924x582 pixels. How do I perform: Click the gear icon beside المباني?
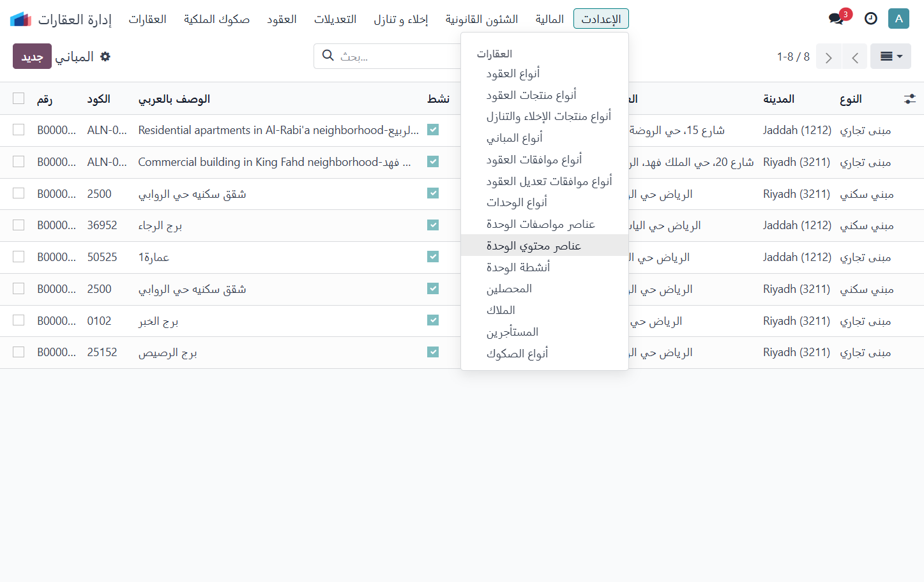pos(105,57)
